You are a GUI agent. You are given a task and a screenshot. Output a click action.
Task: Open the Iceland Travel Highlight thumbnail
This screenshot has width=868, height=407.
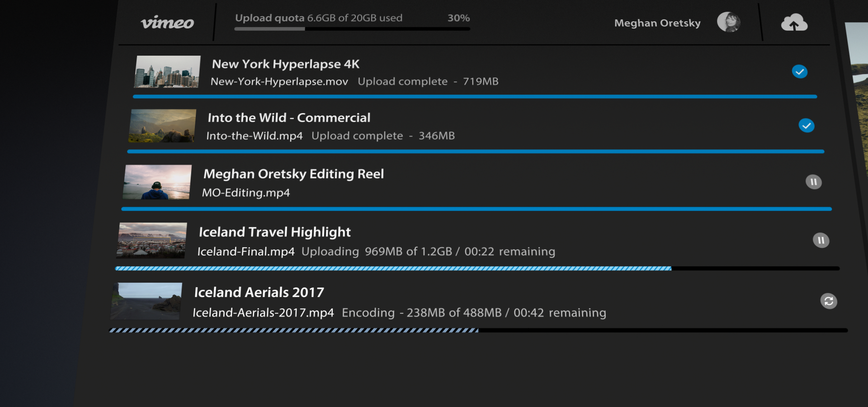(152, 240)
